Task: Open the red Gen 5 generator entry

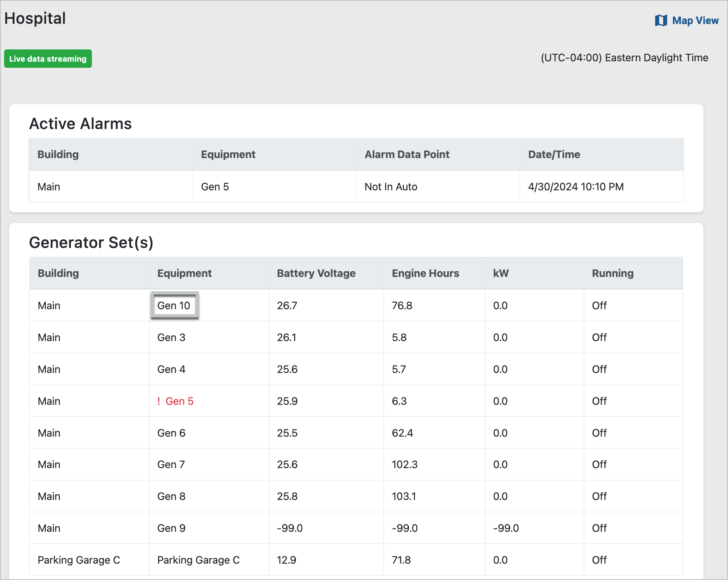Action: (179, 401)
